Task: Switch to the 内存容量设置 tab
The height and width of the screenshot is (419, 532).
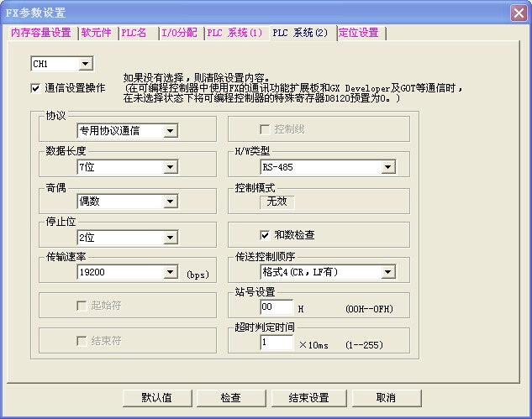Action: point(40,34)
